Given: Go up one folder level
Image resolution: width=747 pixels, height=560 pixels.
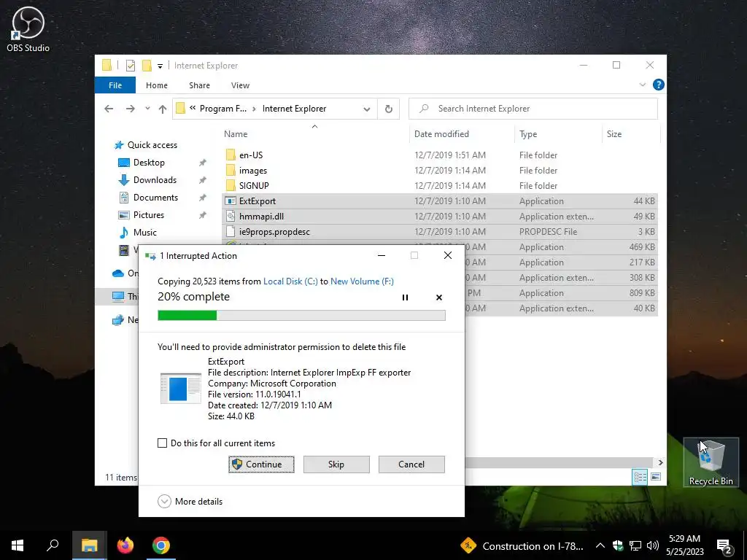Looking at the screenshot, I should (x=163, y=109).
